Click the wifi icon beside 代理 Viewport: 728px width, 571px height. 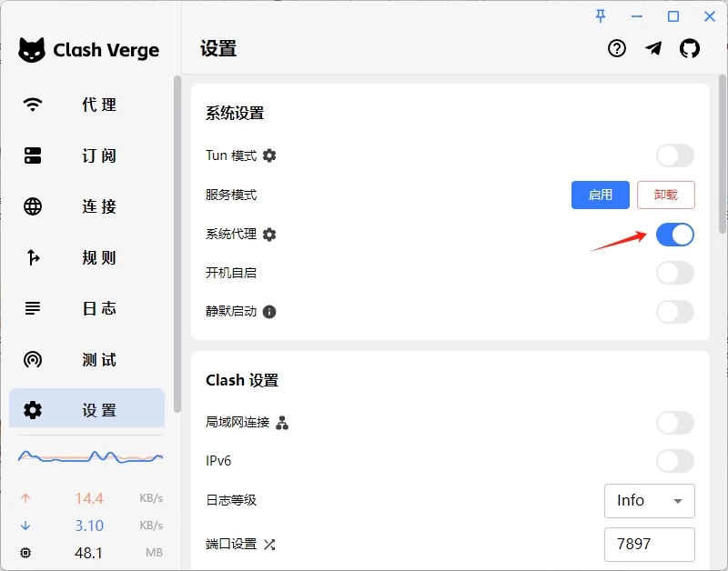click(x=33, y=105)
